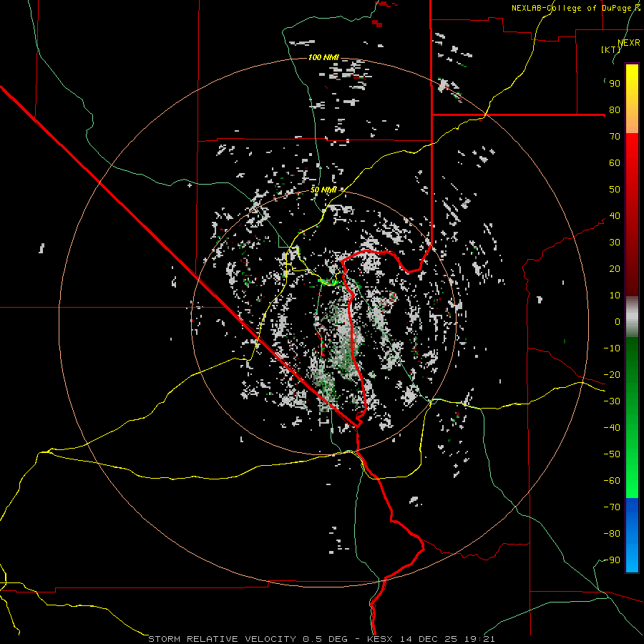Image resolution: width=644 pixels, height=644 pixels.
Task: Click the positive "80" legend value
Action: [x=615, y=110]
